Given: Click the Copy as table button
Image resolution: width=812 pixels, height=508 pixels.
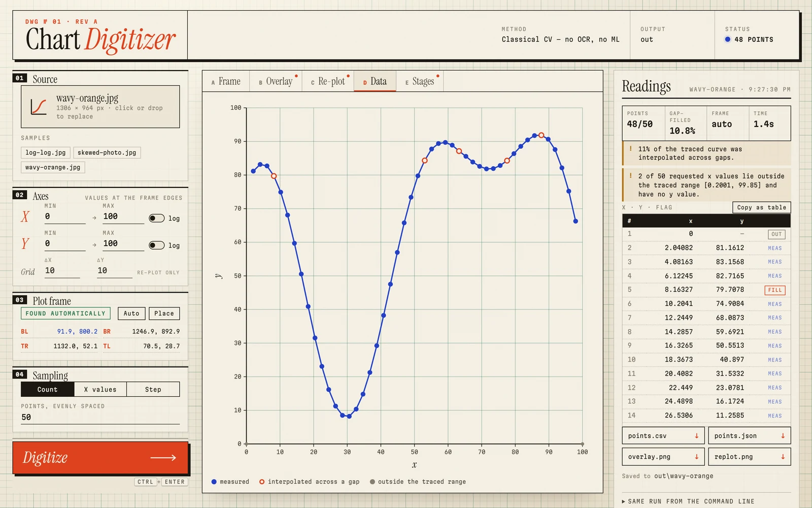Looking at the screenshot, I should pyautogui.click(x=761, y=207).
